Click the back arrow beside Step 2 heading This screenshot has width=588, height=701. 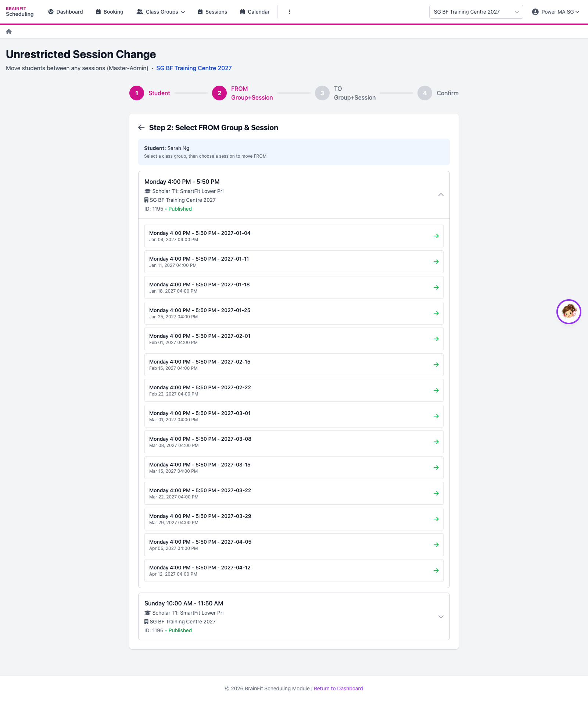pos(141,128)
